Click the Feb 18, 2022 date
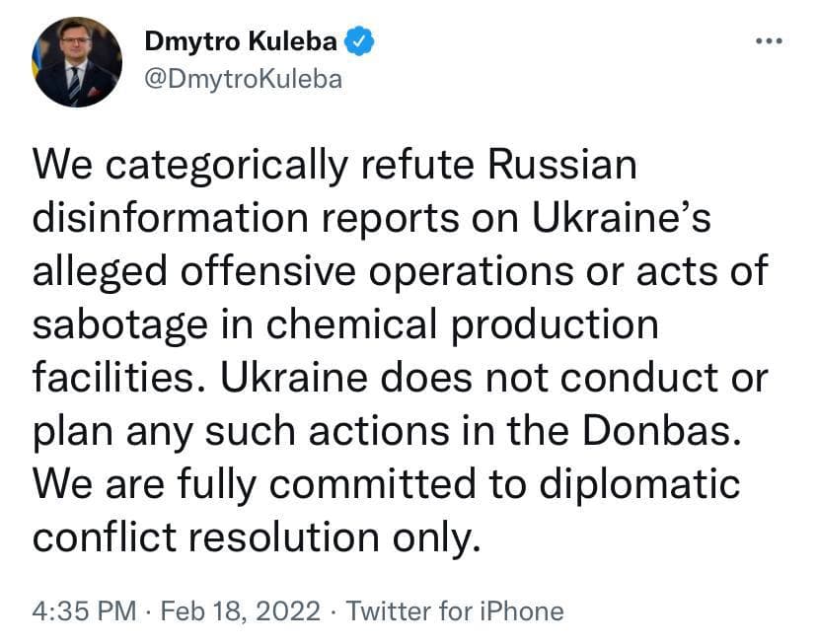 [241, 610]
